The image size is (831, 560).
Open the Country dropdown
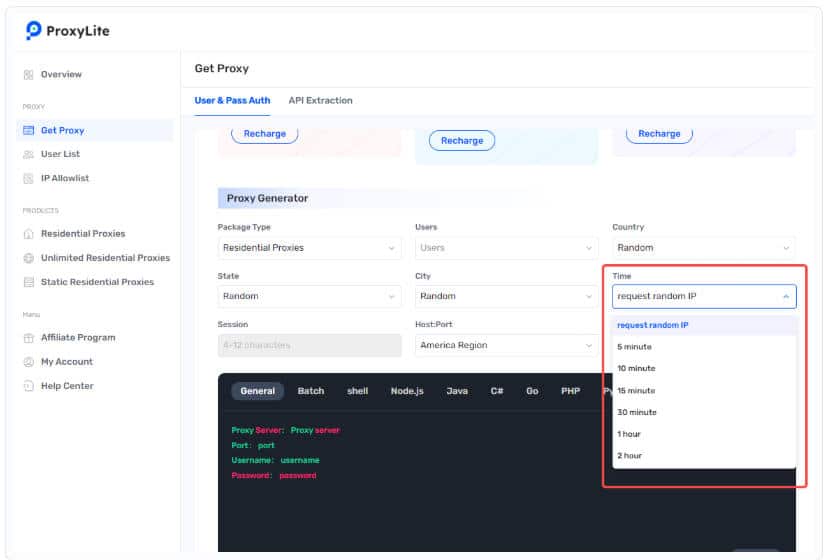tap(704, 248)
